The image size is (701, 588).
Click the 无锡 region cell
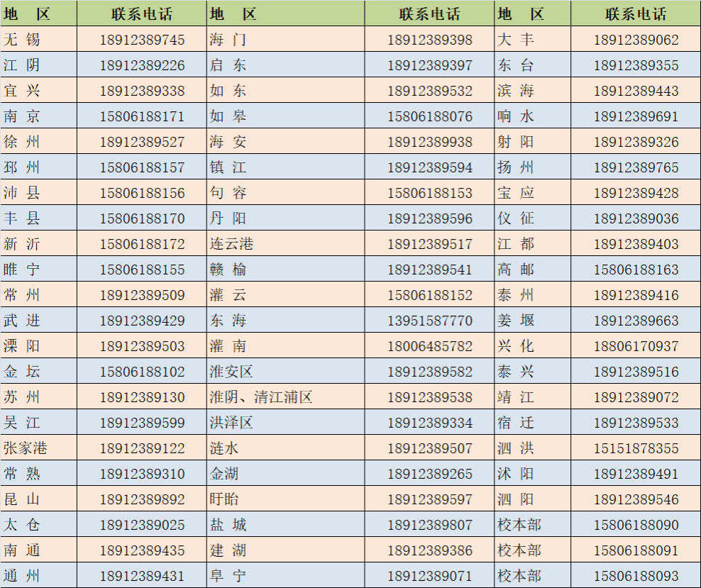pyautogui.click(x=22, y=40)
